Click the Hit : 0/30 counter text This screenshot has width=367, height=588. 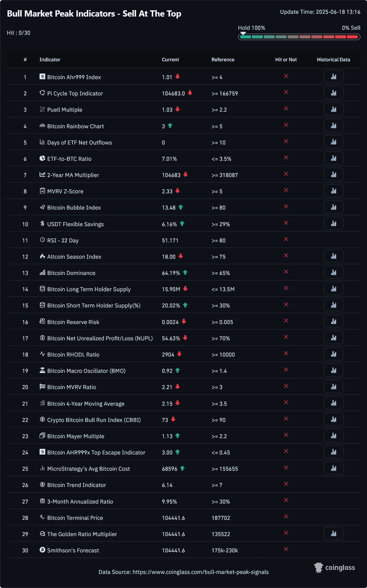(19, 33)
